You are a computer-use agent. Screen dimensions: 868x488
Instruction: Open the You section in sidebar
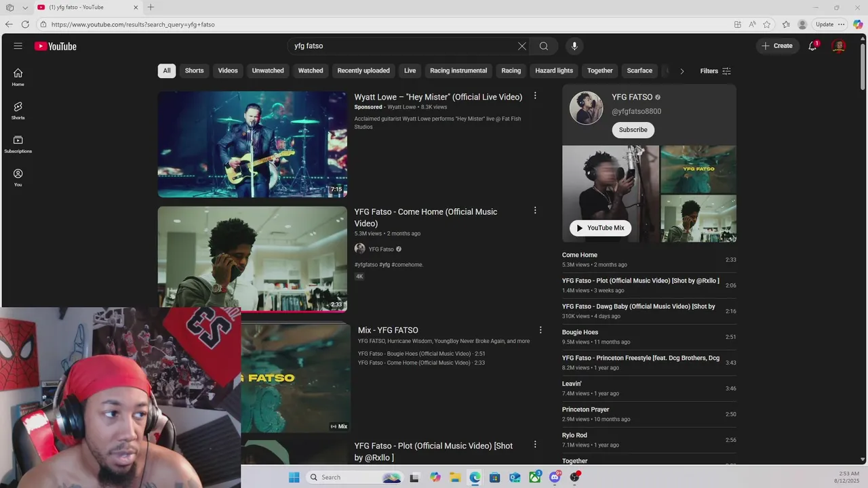point(18,178)
